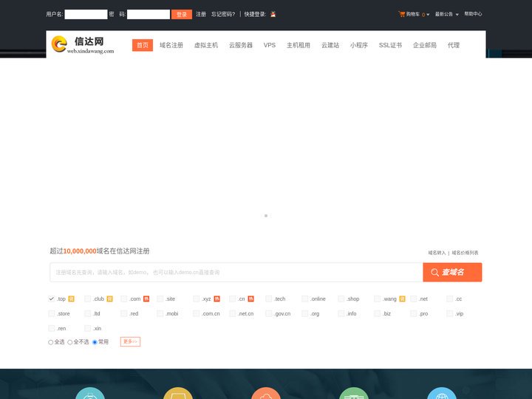Check the .net domain checkbox

[x=414, y=299]
